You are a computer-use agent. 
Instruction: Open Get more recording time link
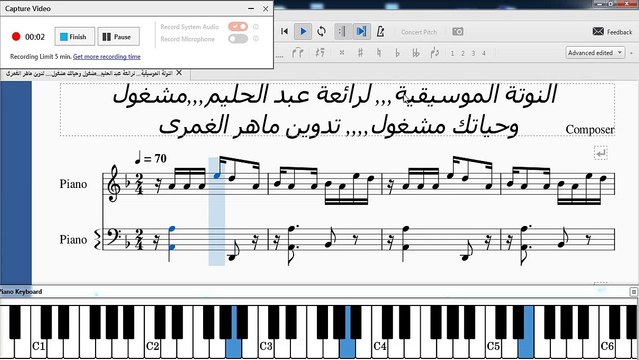tap(107, 57)
